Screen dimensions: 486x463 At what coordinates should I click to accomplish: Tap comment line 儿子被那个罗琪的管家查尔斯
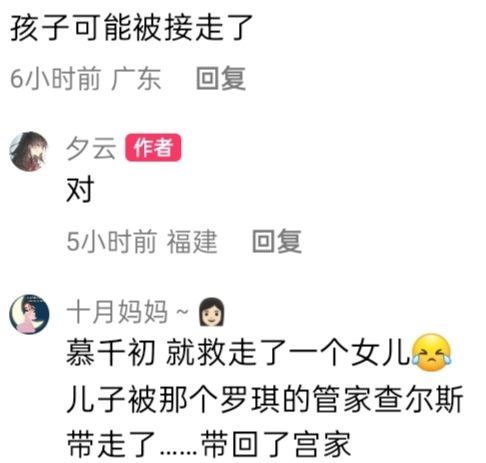pyautogui.click(x=265, y=399)
